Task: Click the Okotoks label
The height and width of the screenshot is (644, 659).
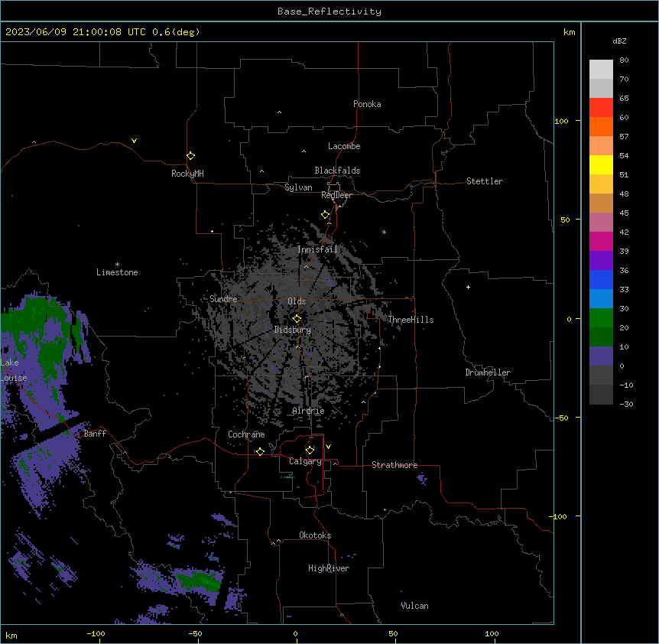Action: click(315, 535)
